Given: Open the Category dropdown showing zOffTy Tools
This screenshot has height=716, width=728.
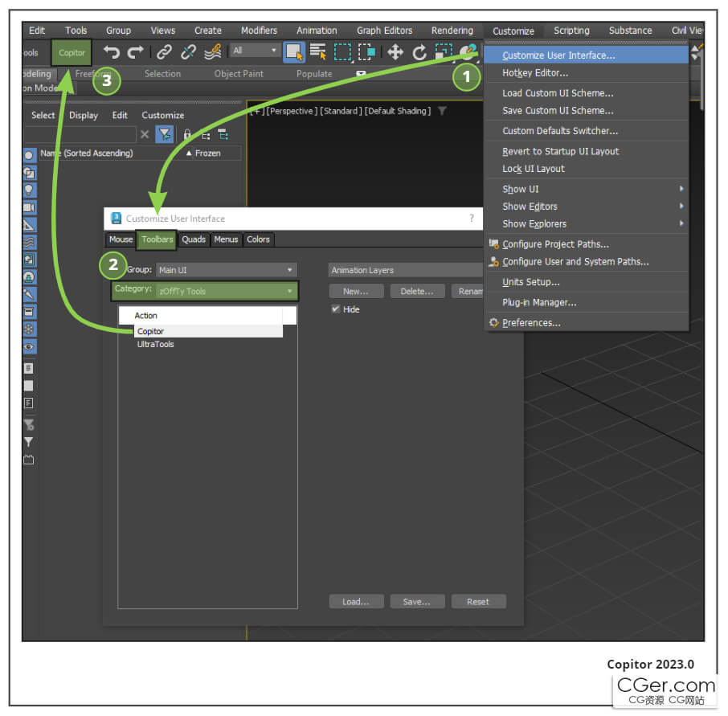Looking at the screenshot, I should pos(226,291).
